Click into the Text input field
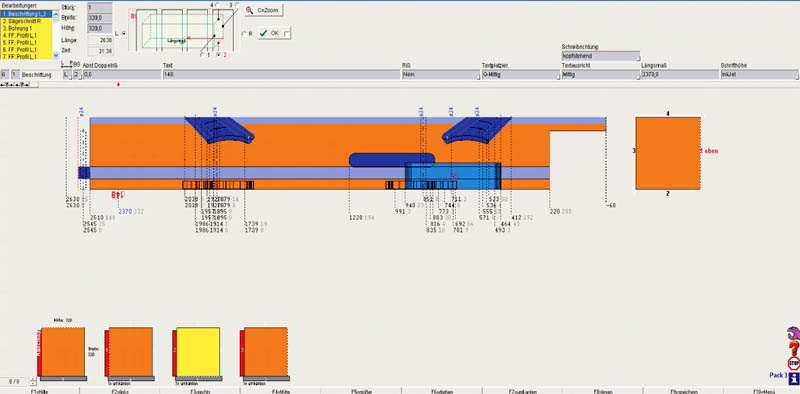This screenshot has height=394, width=800. pyautogui.click(x=281, y=75)
